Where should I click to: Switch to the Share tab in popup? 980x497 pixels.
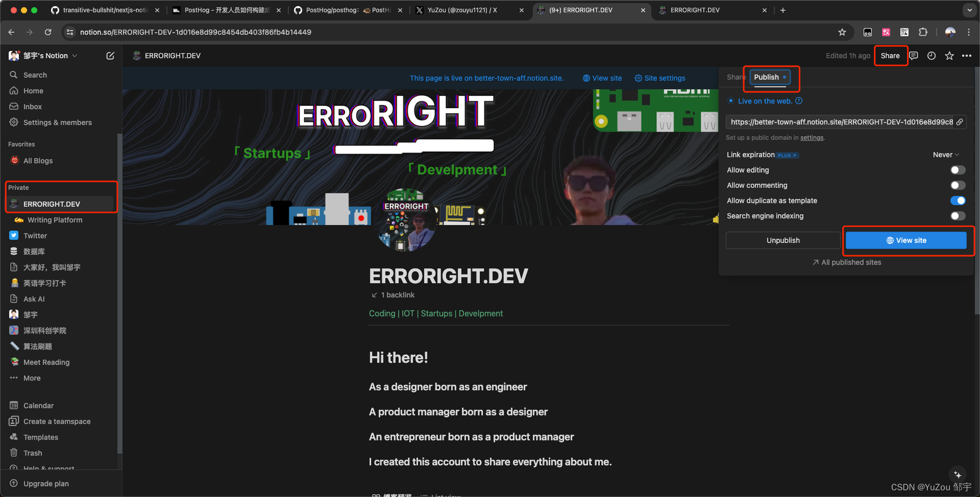736,77
